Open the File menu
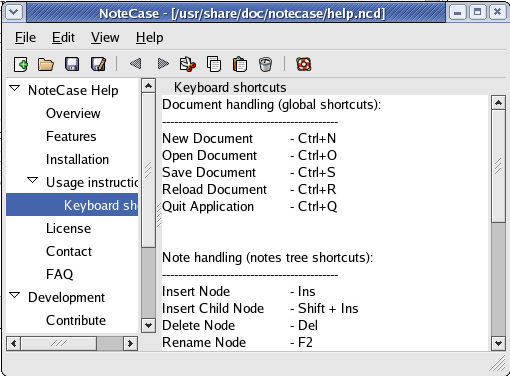Viewport: 510px width, 376px height. point(25,37)
